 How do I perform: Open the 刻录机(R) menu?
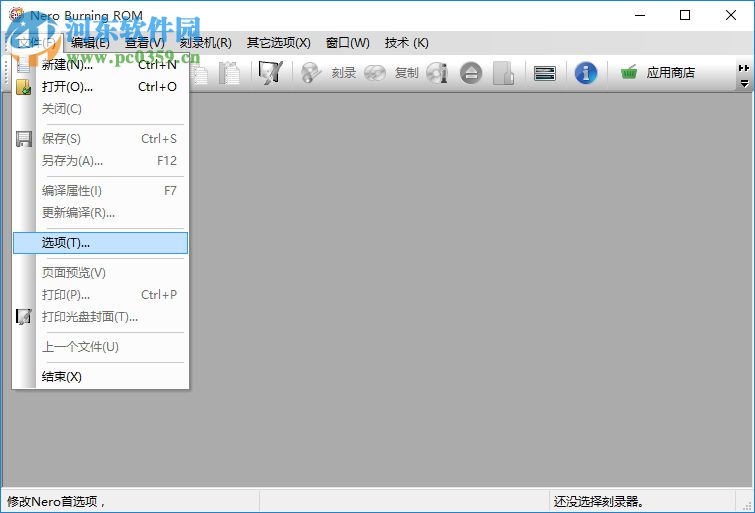pos(206,43)
